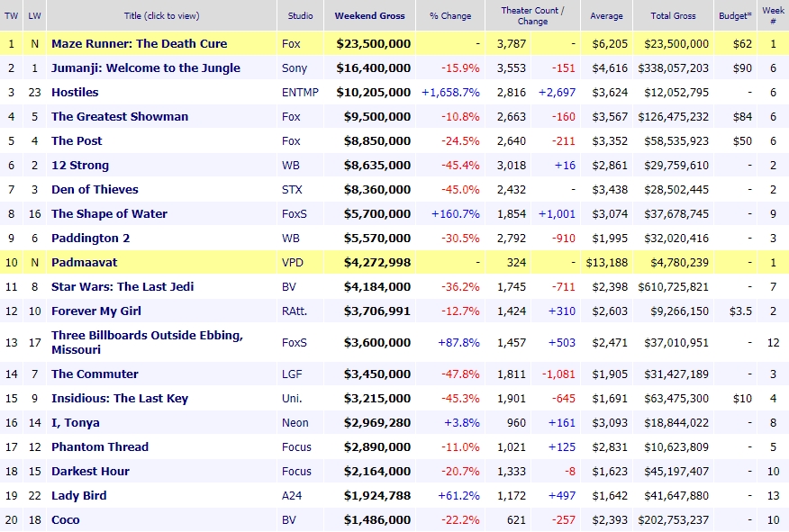
Task: Click BV studio in the Coco row
Action: coord(289,520)
